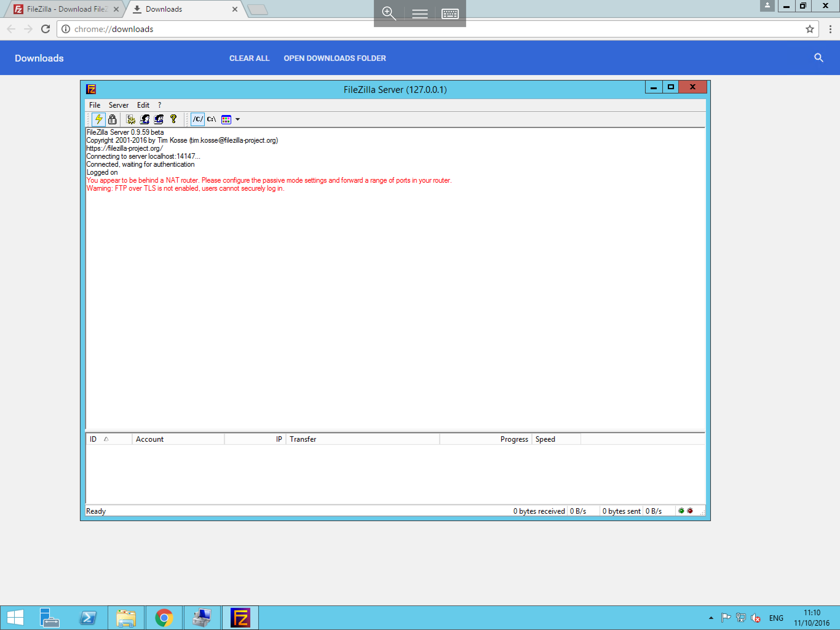The width and height of the screenshot is (840, 630).
Task: Click the NAT router warning log line
Action: coord(269,180)
